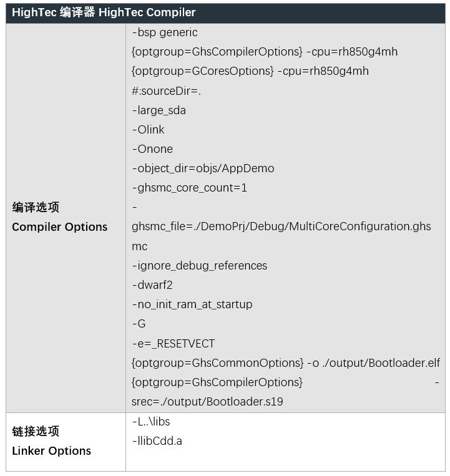Click the -large_sda option text
Viewport: 450px width, 476px height.
pyautogui.click(x=159, y=110)
